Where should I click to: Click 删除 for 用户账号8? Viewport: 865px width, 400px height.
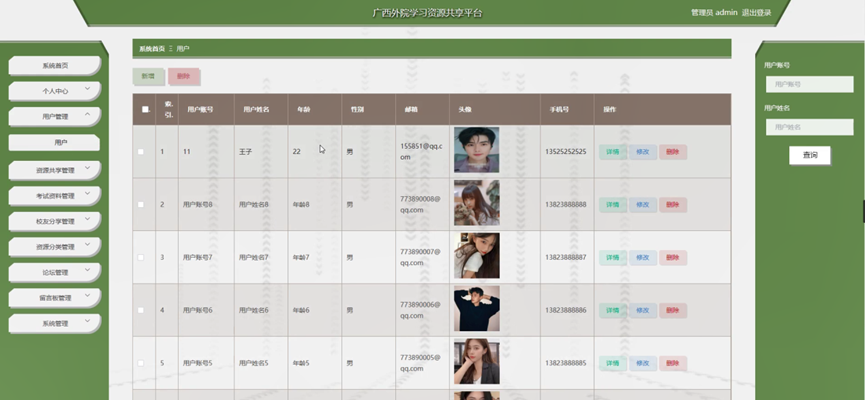point(672,205)
